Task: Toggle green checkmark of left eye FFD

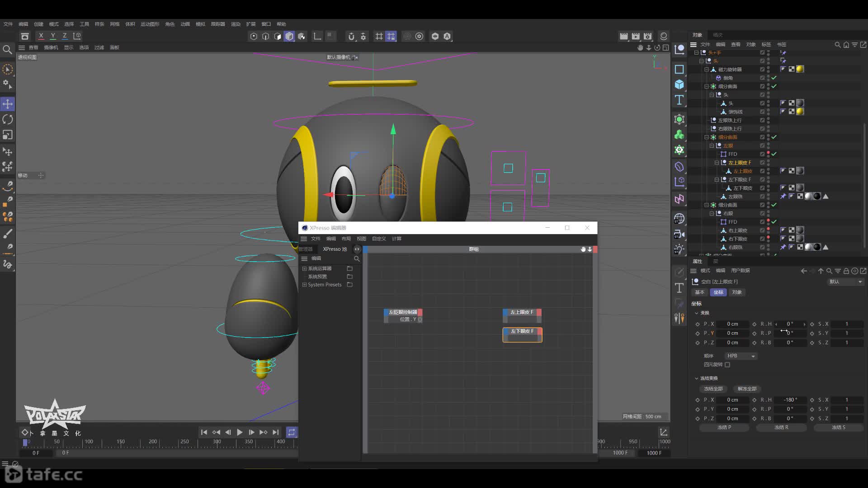Action: point(774,154)
